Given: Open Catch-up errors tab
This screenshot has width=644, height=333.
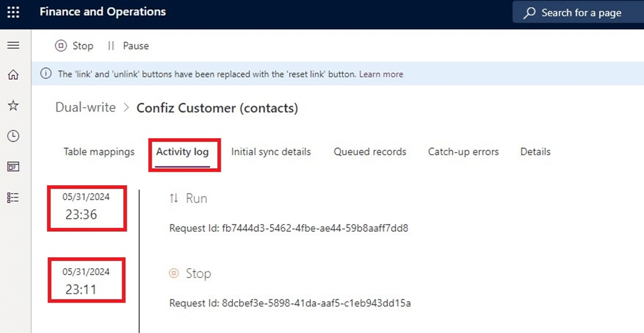Looking at the screenshot, I should pos(463,152).
